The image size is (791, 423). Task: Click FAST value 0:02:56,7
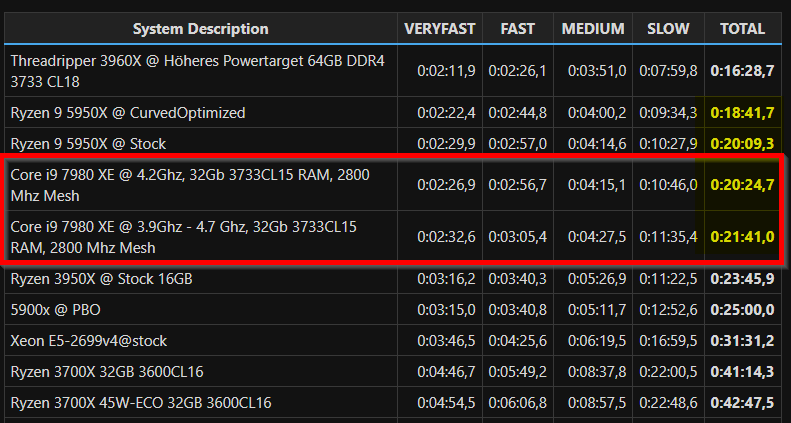coord(518,185)
